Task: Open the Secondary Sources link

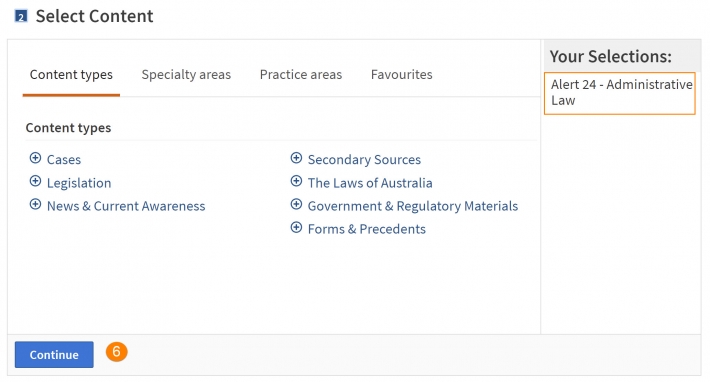Action: (364, 160)
